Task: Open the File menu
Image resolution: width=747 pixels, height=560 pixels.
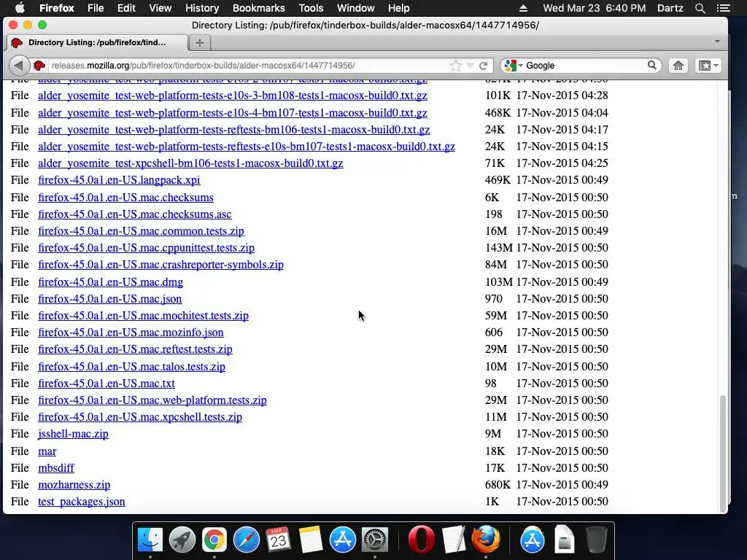Action: pyautogui.click(x=96, y=8)
